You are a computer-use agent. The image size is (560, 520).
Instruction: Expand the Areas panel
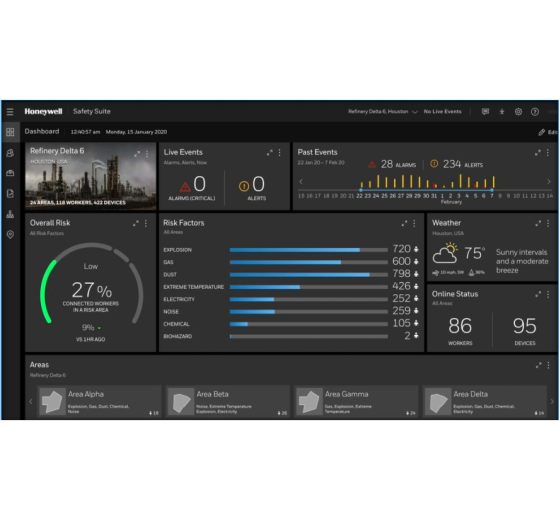click(538, 365)
